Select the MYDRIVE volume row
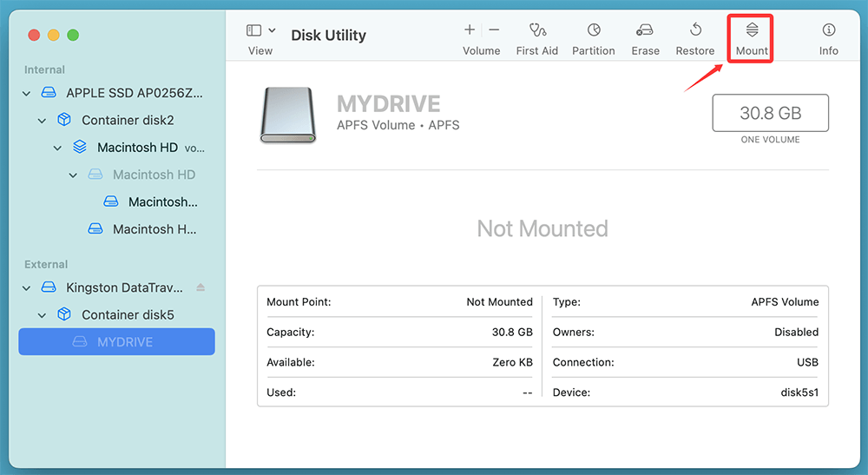868x475 pixels. [117, 341]
